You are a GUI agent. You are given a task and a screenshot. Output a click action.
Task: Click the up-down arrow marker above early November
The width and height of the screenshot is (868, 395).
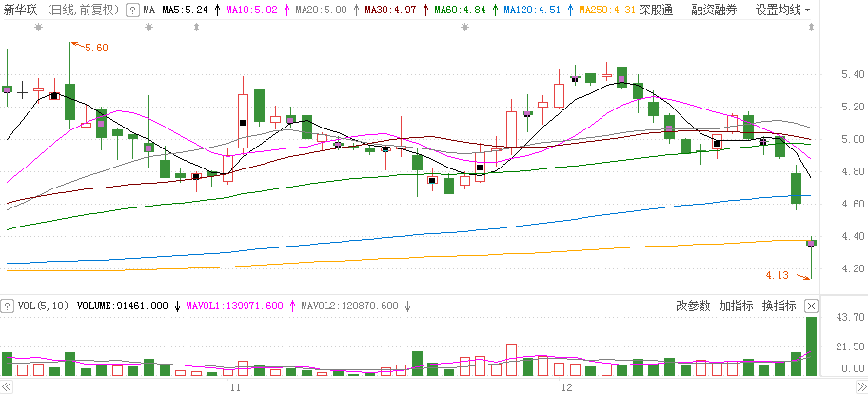[x=196, y=27]
